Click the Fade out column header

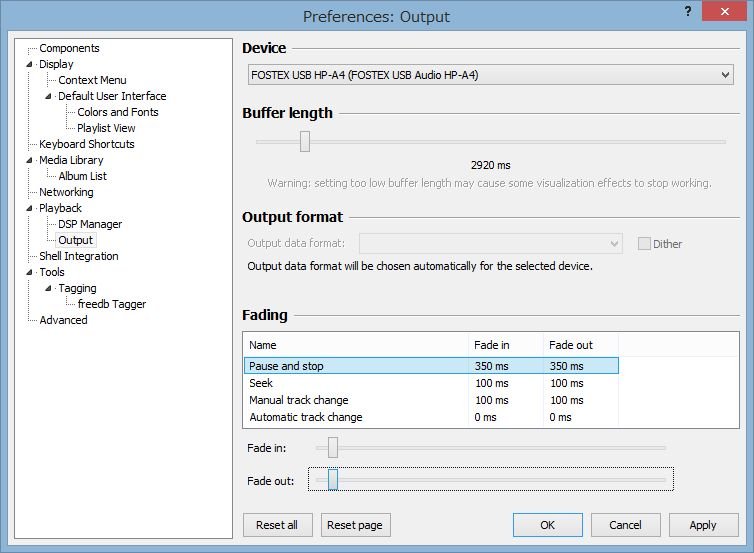click(x=581, y=345)
